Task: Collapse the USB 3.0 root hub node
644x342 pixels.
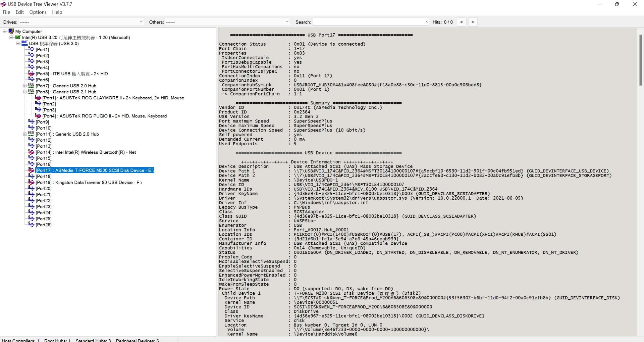Action: [18, 43]
